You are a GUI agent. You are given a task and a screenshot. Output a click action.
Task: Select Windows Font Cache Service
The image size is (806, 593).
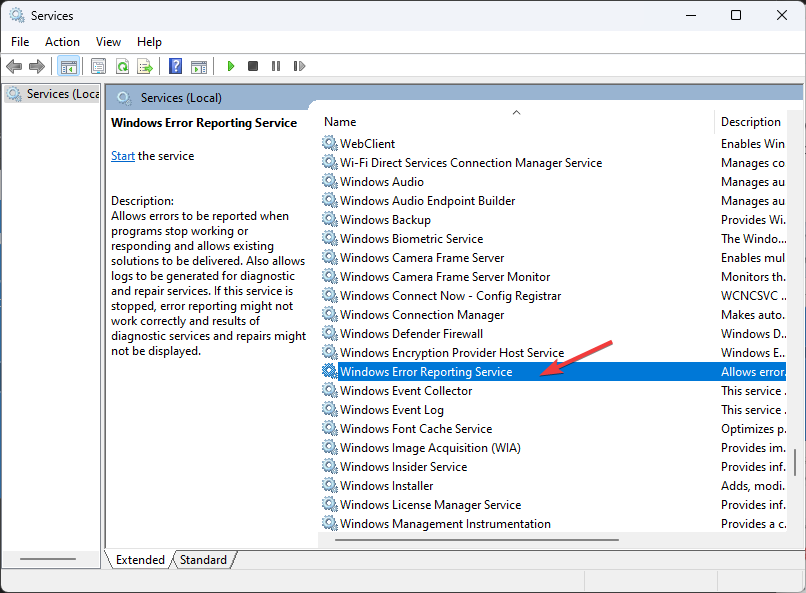point(554,429)
